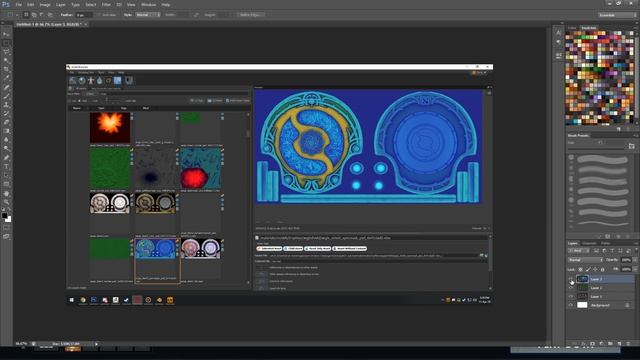
Task: Click the Feather input field
Action: coord(84,15)
